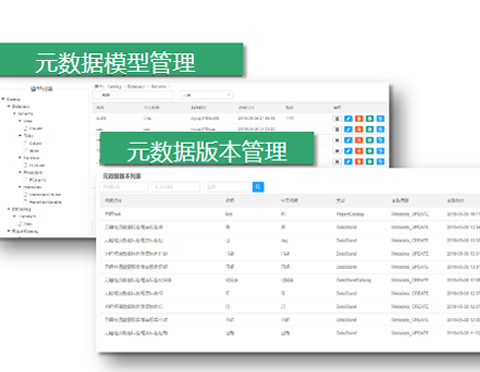Click the blue edit icon in first row
The height and width of the screenshot is (372, 480).
point(348,118)
